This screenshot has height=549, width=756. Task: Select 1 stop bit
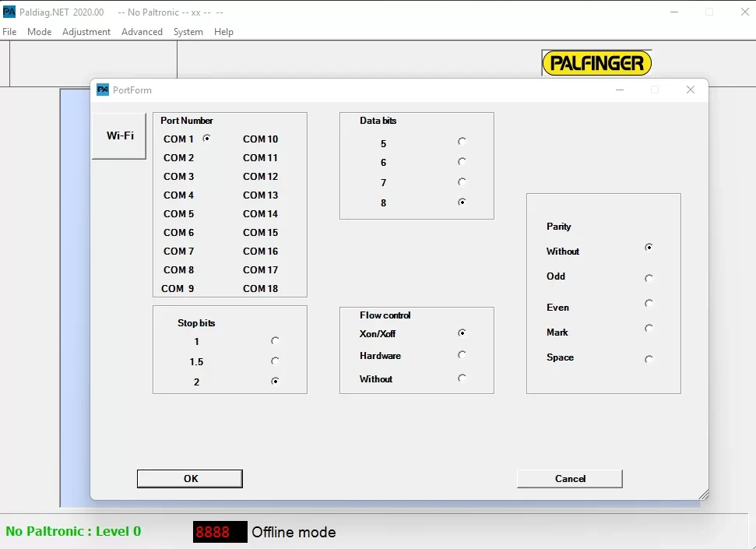[x=275, y=341]
